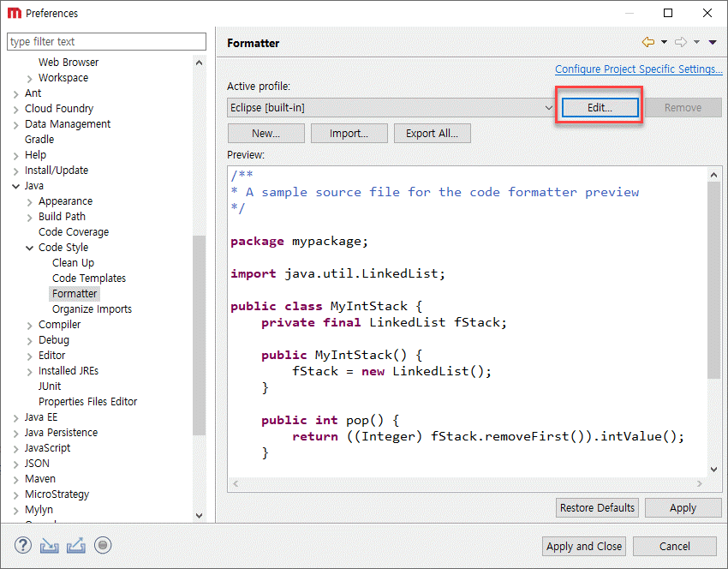Expand the Installed JREs node
Image resolution: width=728 pixels, height=569 pixels.
tap(29, 372)
